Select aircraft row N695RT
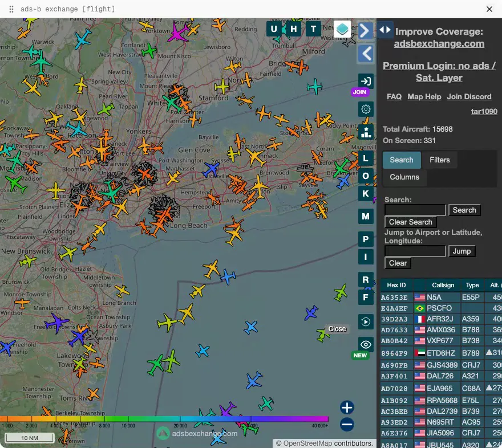Image resolution: width=502 pixels, height=448 pixels. coord(441,422)
